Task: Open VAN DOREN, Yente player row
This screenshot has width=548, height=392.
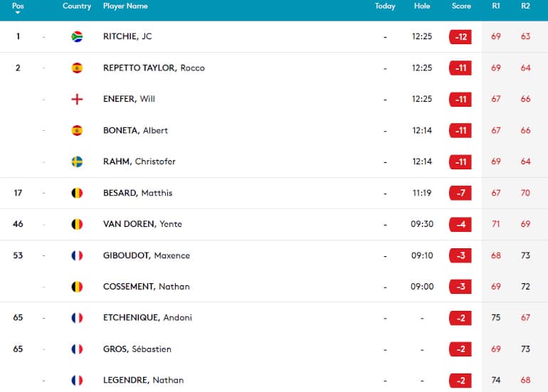Action: [274, 224]
